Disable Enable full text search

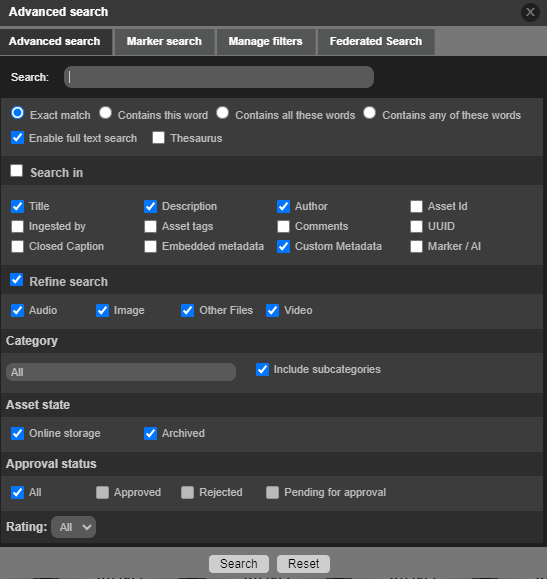pyautogui.click(x=17, y=138)
